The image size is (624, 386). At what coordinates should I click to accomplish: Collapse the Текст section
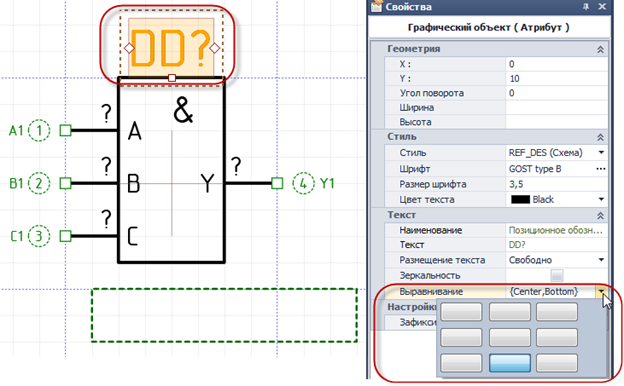coord(600,216)
